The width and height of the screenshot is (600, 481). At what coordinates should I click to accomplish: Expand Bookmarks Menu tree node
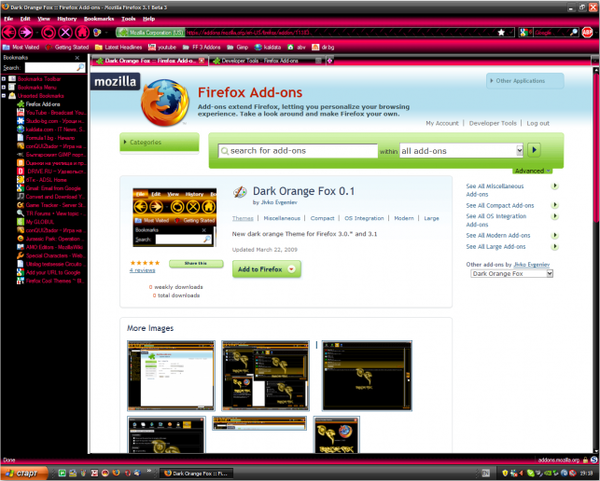pos(3,87)
